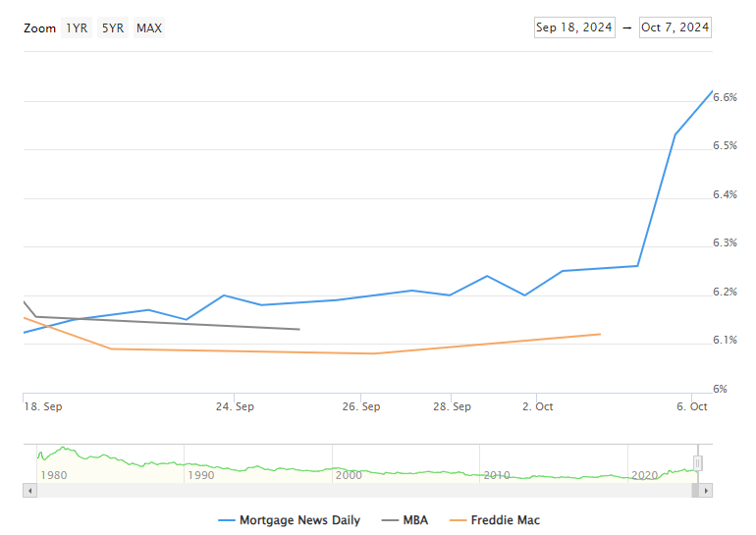This screenshot has width=756, height=535.
Task: Click the navigator range handle
Action: tap(698, 462)
